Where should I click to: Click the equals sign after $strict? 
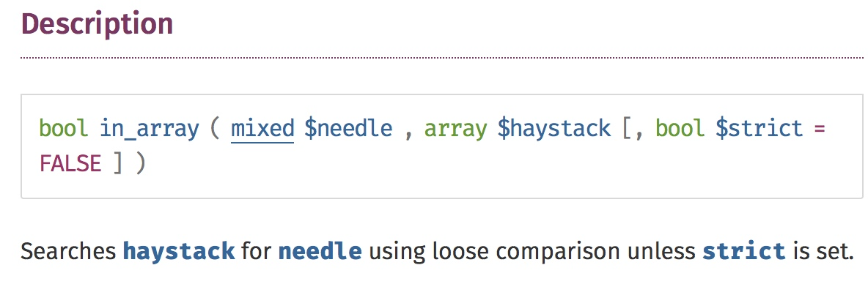click(820, 129)
